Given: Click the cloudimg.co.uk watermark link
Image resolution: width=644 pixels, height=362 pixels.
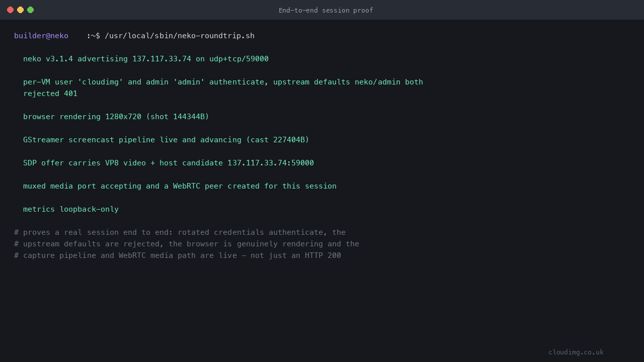Looking at the screenshot, I should (x=576, y=352).
